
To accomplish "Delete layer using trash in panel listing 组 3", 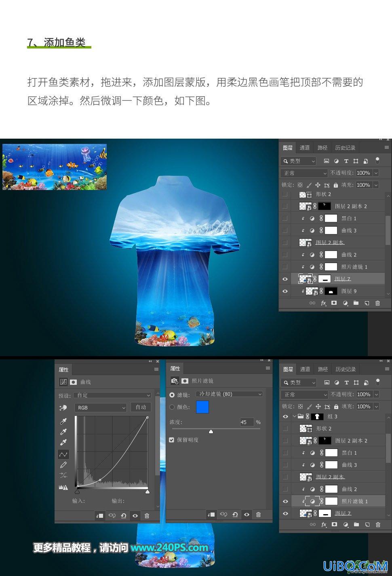I will [x=378, y=524].
